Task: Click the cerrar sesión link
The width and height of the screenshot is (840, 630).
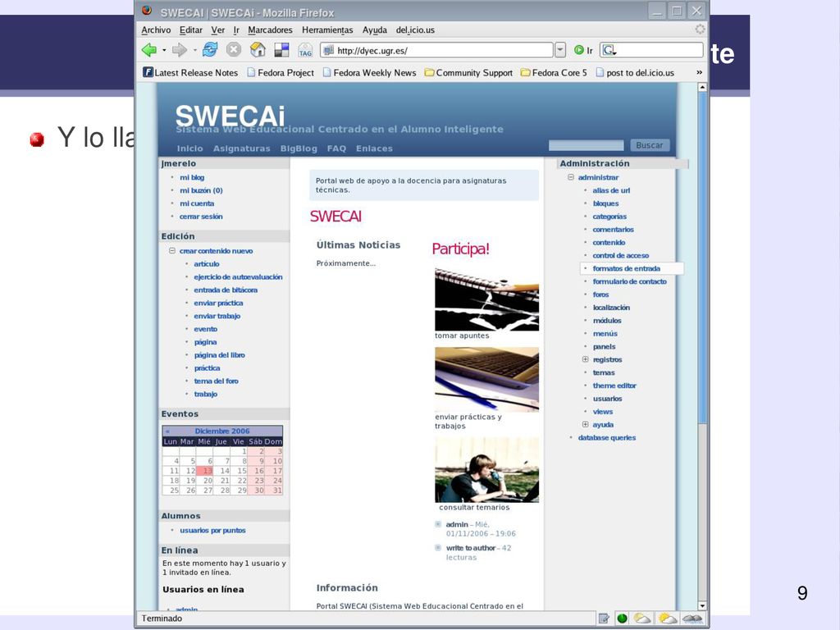Action: (201, 217)
